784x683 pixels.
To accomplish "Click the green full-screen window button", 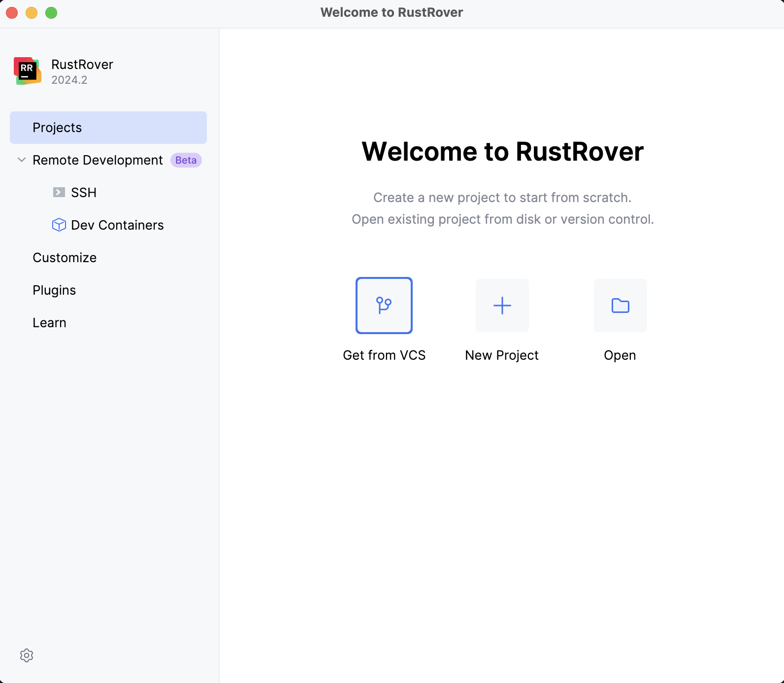I will (51, 13).
